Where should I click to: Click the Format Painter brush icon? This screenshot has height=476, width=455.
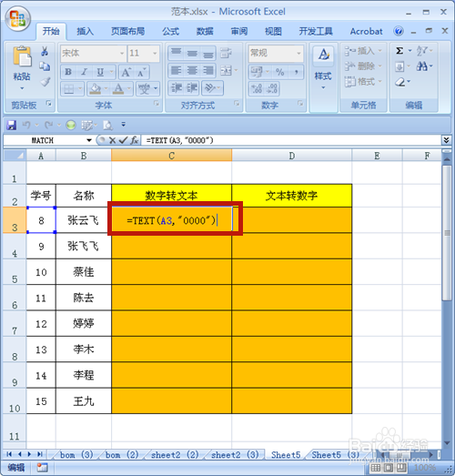click(45, 81)
